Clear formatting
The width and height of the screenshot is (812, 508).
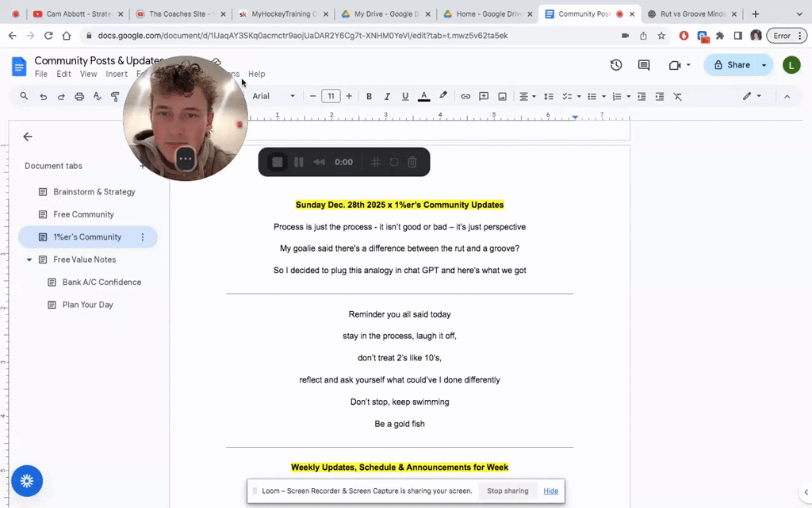677,96
